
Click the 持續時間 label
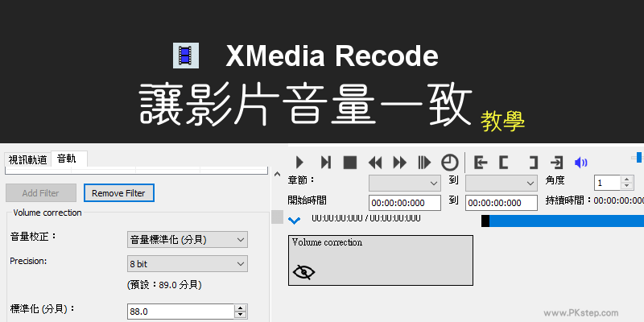(x=567, y=200)
